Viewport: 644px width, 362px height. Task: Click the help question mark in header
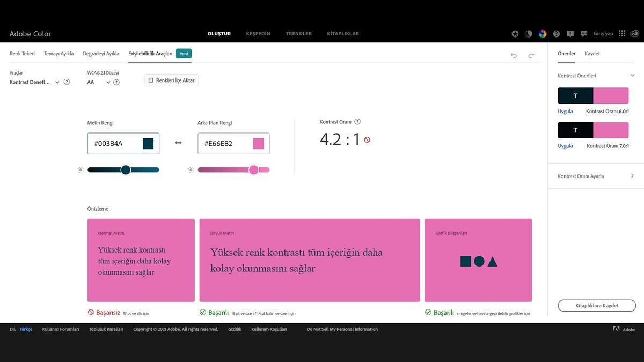click(x=556, y=34)
